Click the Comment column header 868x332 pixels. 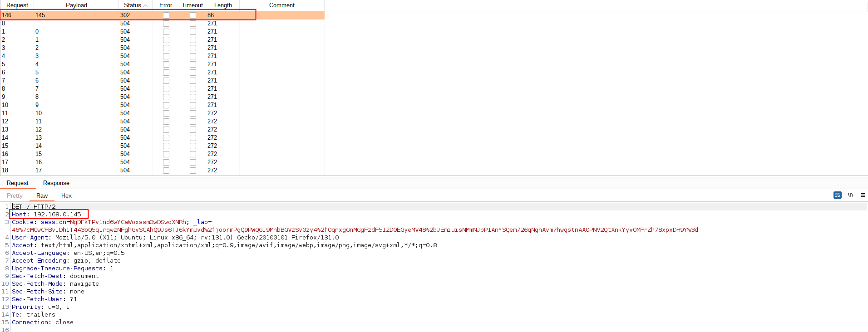281,5
